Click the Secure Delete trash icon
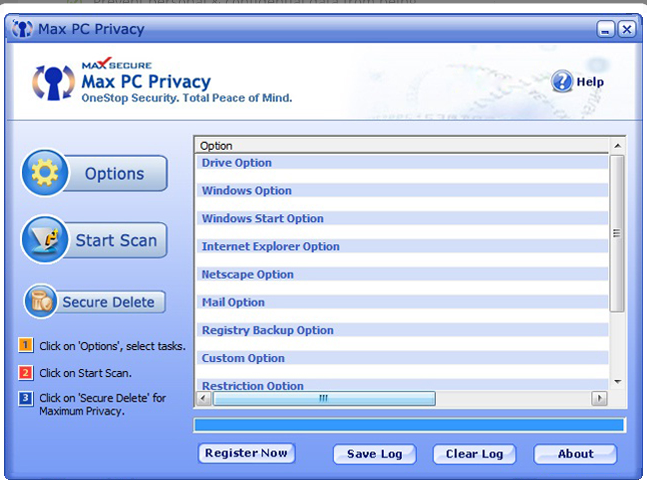Screen dimensions: 647x485 [x=43, y=301]
